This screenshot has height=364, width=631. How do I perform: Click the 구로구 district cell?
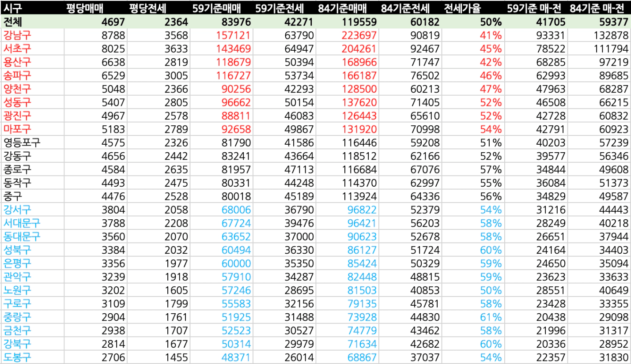[x=17, y=304]
